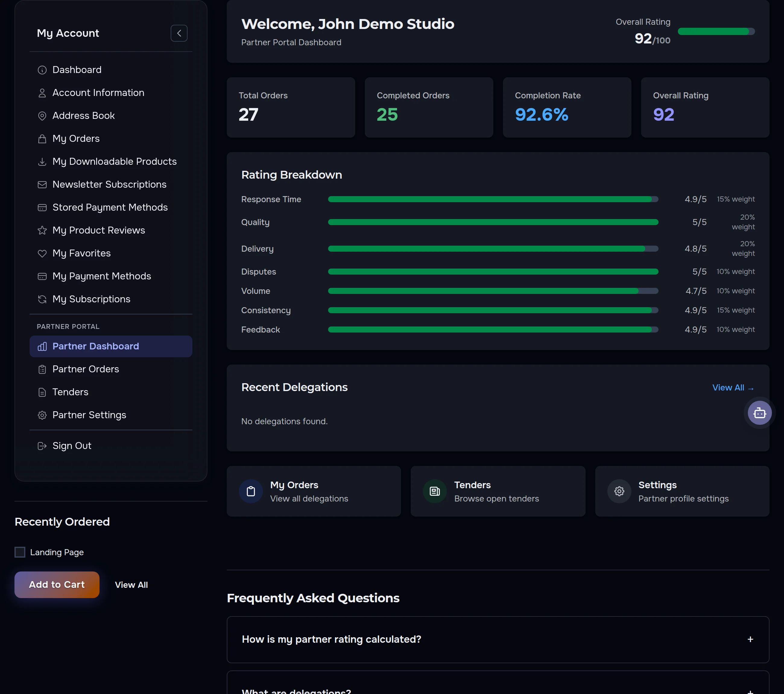Click View All under Recently Ordered

click(x=131, y=584)
